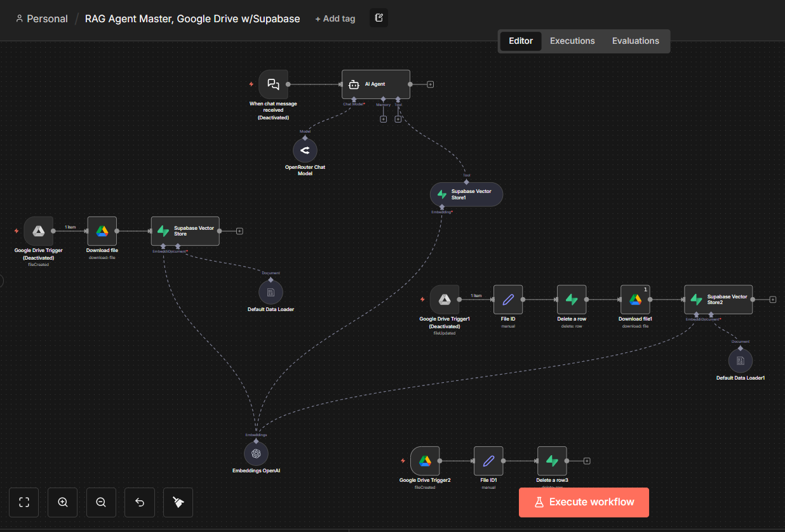
Task: Open the AI Agent node
Action: (375, 84)
